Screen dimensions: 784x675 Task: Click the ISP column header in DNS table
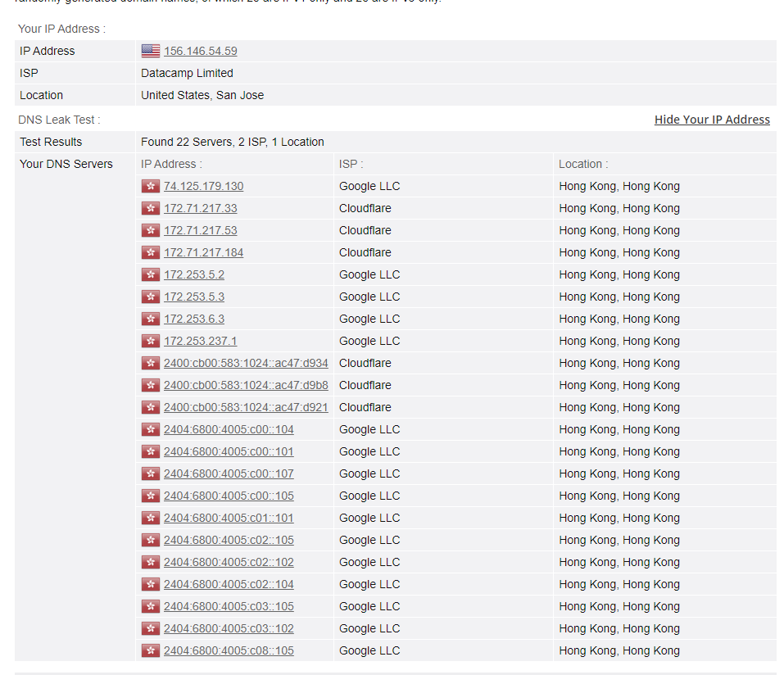(351, 164)
